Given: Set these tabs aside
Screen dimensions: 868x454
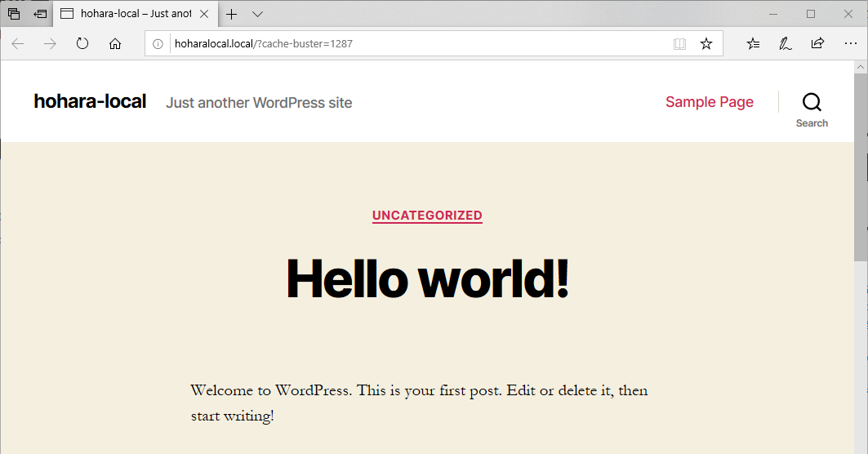Looking at the screenshot, I should [40, 14].
